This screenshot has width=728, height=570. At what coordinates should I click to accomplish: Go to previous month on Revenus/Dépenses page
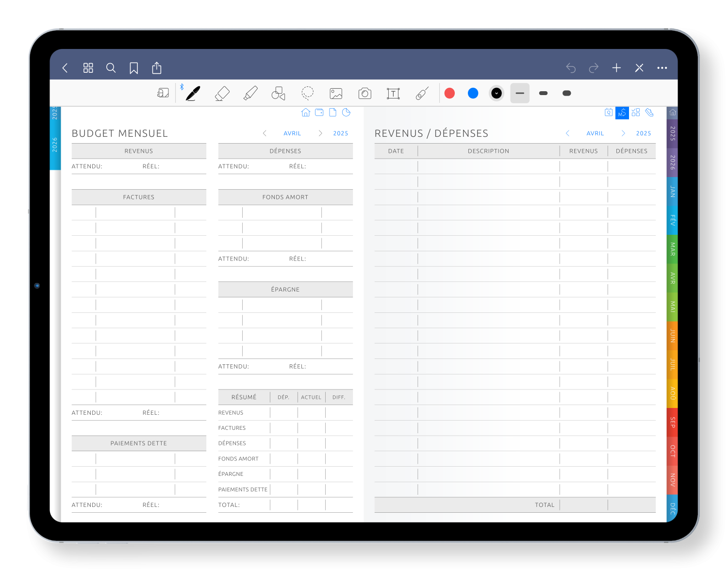click(567, 133)
